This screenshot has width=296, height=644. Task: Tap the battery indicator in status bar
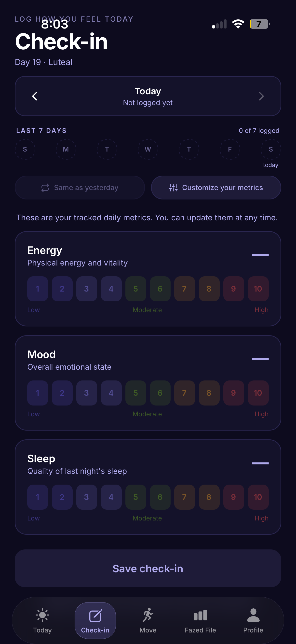tap(260, 24)
